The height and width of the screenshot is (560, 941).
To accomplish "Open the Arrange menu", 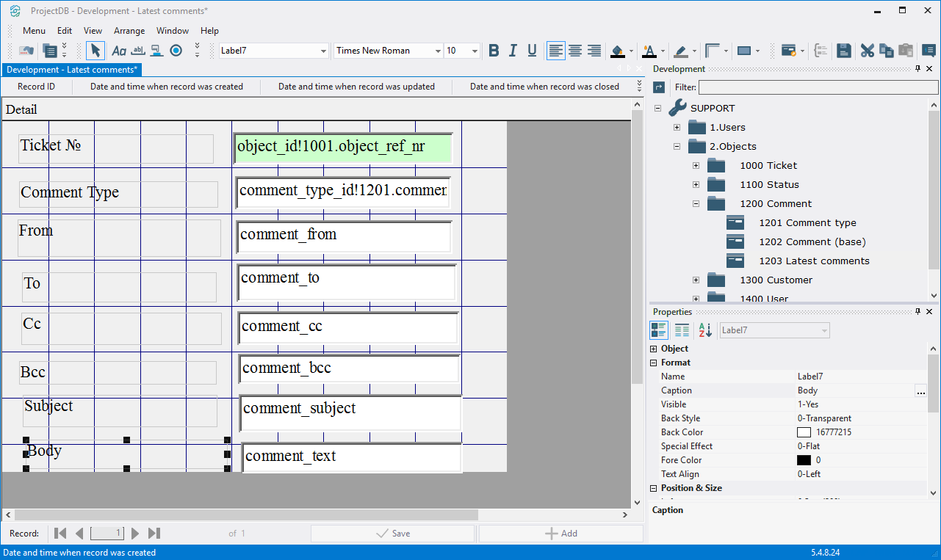I will pyautogui.click(x=129, y=31).
